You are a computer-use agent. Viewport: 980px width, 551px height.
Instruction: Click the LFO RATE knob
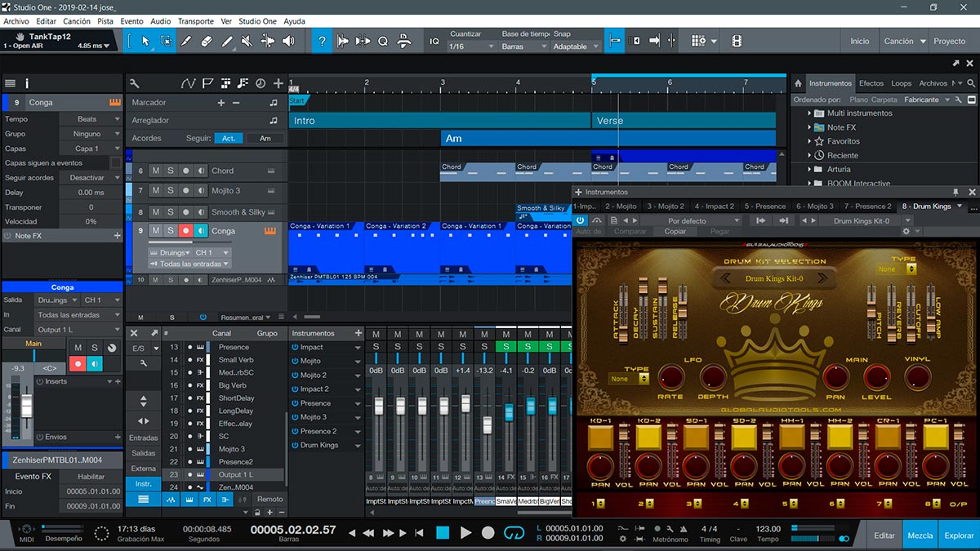pos(671,376)
